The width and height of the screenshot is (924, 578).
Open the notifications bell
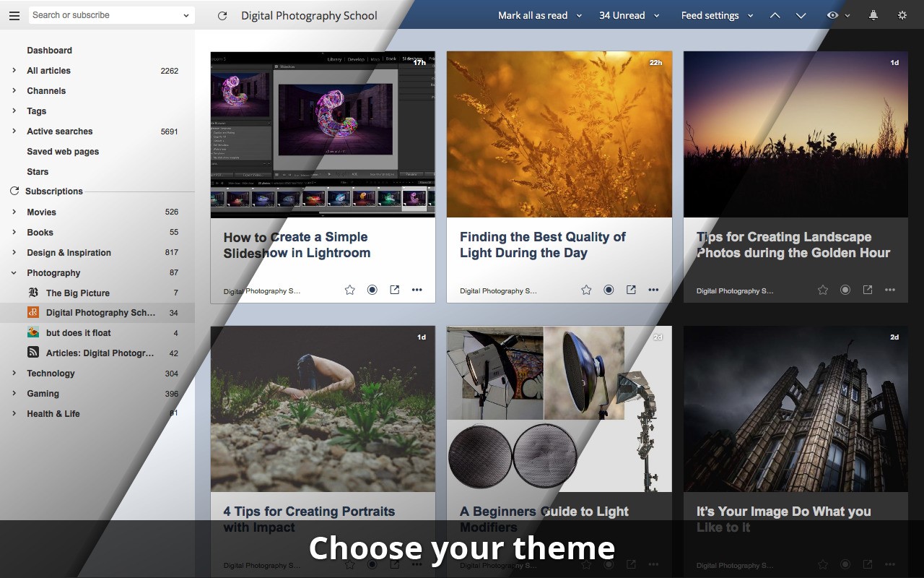873,15
